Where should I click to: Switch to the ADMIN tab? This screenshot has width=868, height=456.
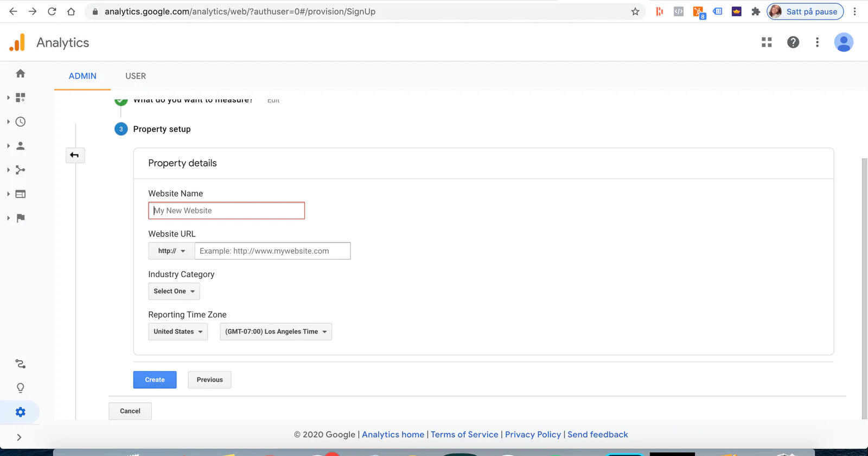pyautogui.click(x=82, y=76)
